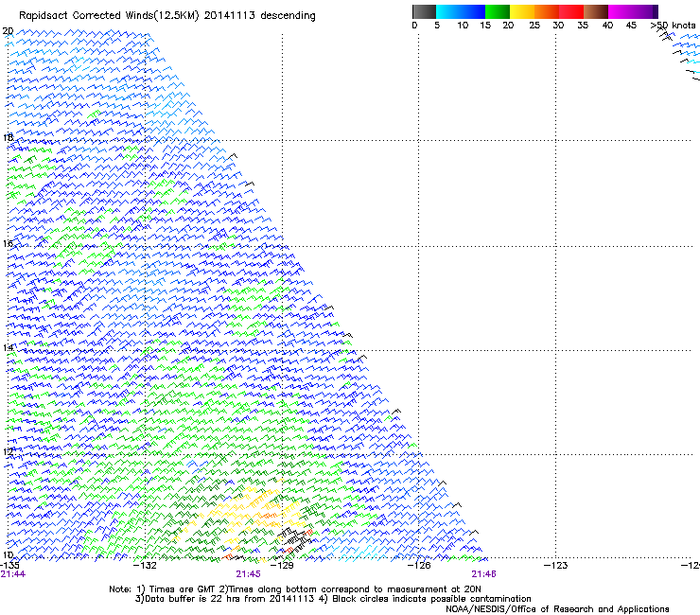This screenshot has width=700, height=615.
Task: Click the note 'Times are GMT' line
Action: point(295,589)
